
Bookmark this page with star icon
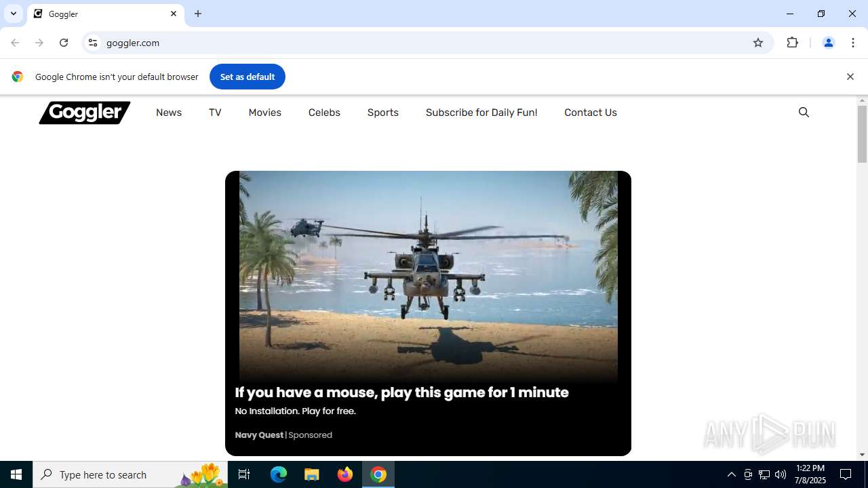758,43
